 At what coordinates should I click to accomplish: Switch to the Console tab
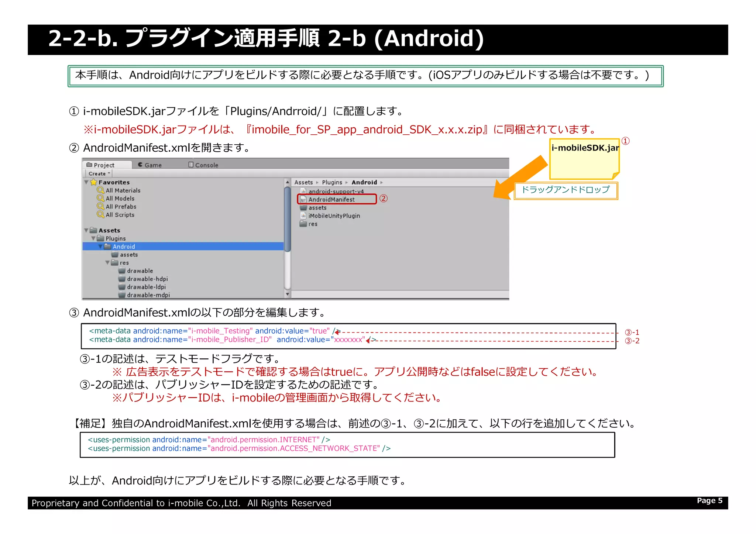[x=203, y=165]
